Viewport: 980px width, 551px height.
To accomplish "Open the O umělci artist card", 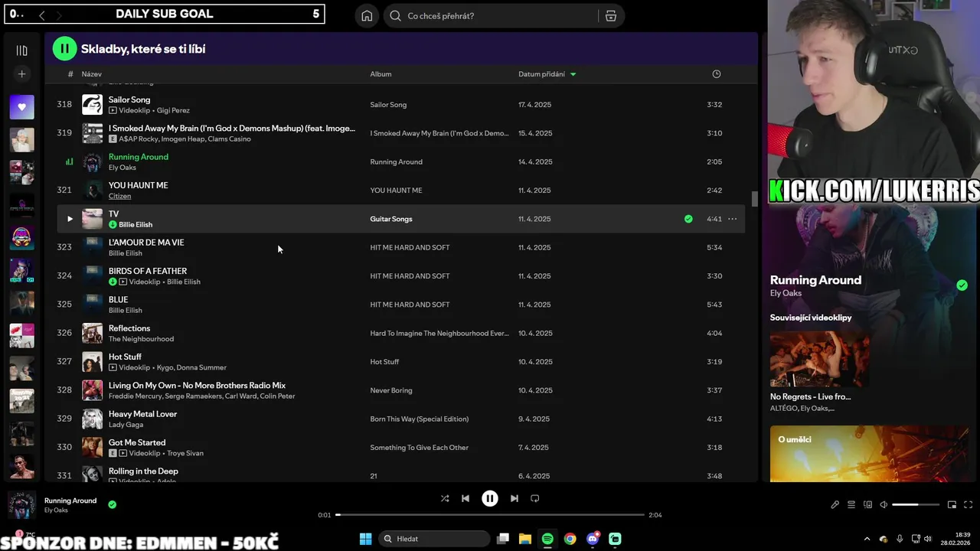I will 870,454.
